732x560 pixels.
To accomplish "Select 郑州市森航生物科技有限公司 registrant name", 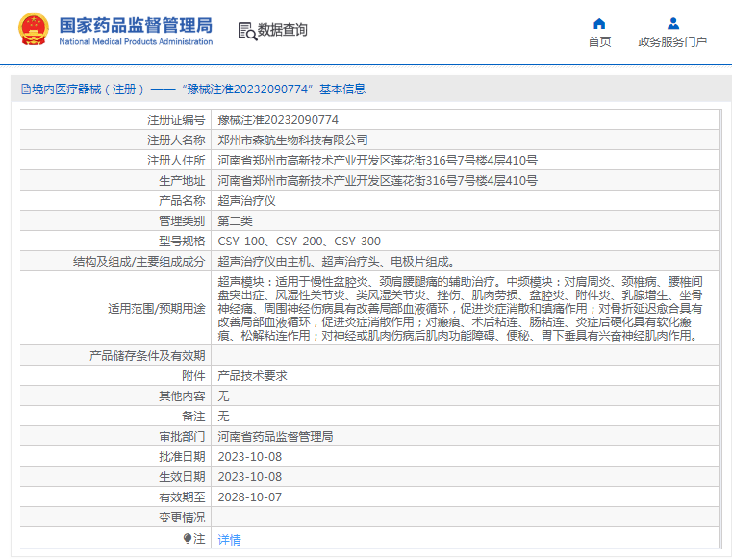I will pos(292,140).
